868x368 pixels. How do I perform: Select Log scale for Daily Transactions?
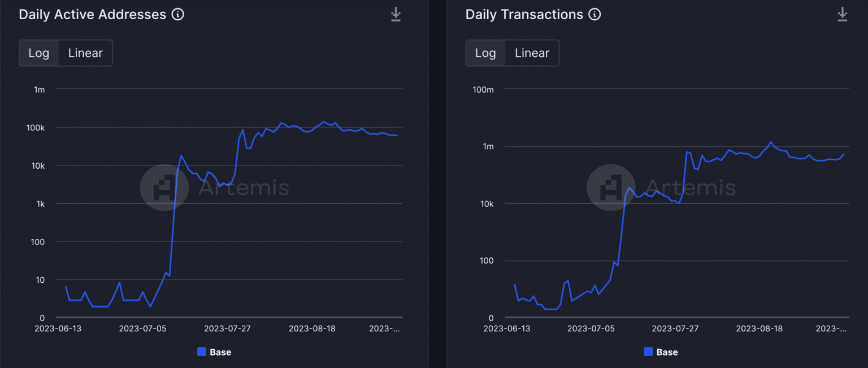(485, 53)
